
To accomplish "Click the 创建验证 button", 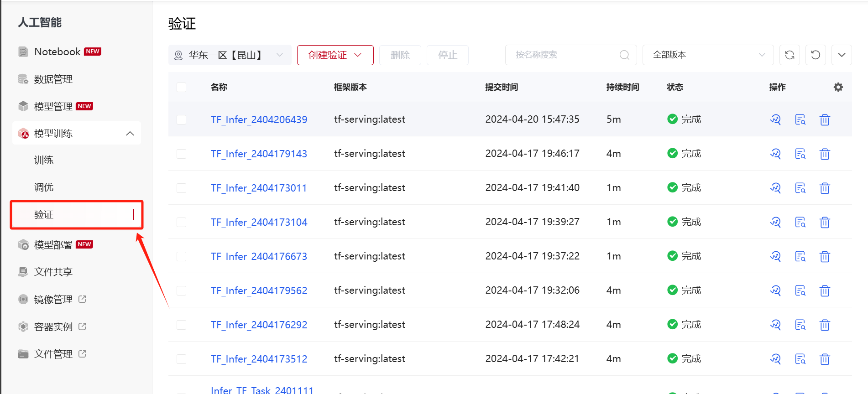I will (335, 55).
